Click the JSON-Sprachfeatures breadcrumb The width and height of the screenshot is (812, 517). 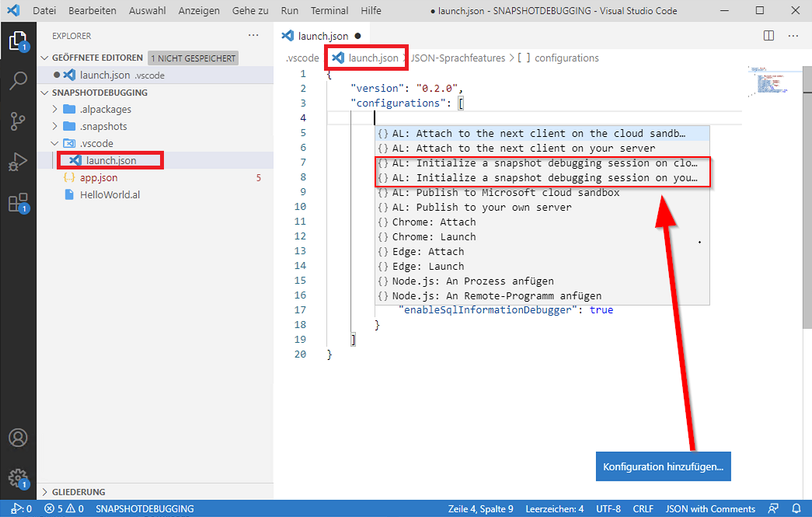click(458, 58)
